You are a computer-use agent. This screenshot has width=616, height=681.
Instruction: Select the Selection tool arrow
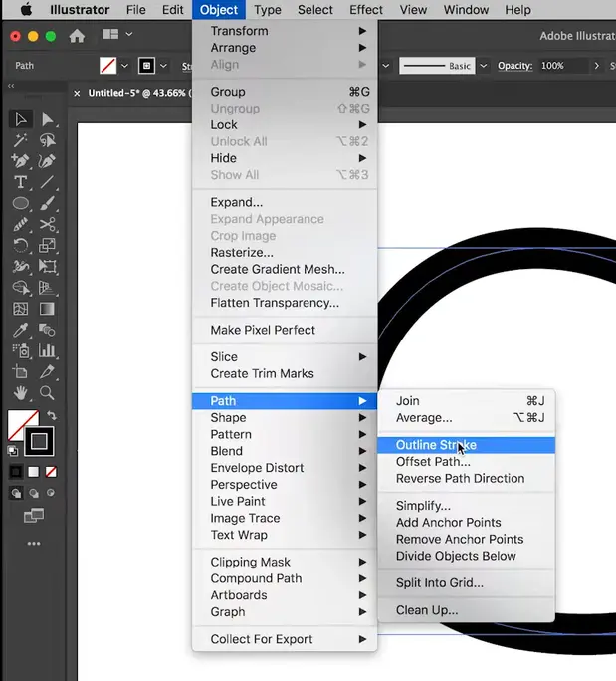tap(20, 119)
